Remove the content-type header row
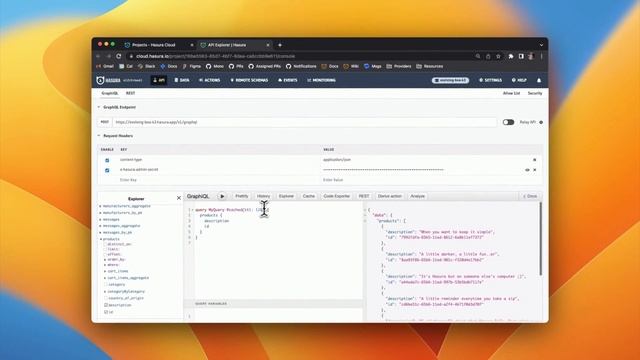640x360 pixels. click(535, 160)
